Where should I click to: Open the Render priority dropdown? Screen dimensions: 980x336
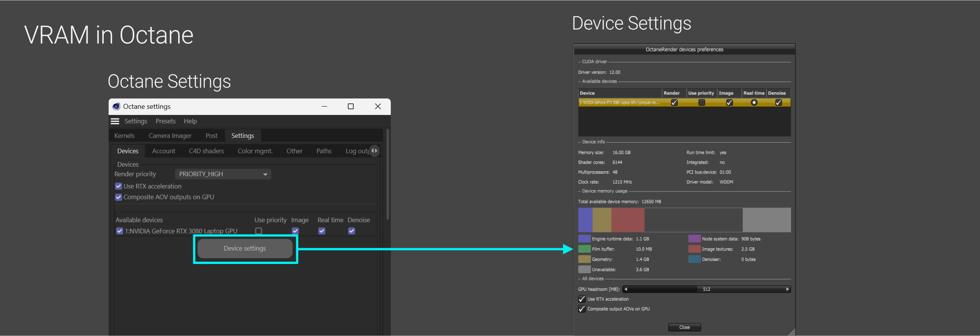(x=223, y=174)
